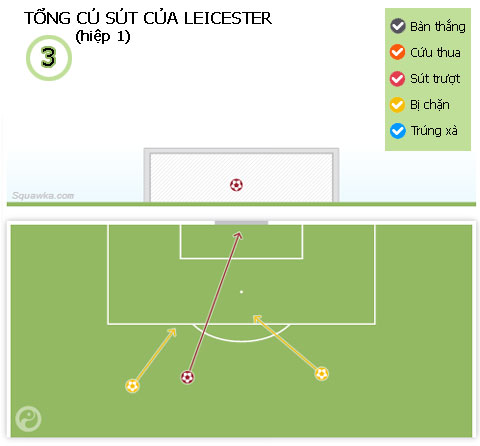Toggle the Bị chặn checkbox

[398, 105]
